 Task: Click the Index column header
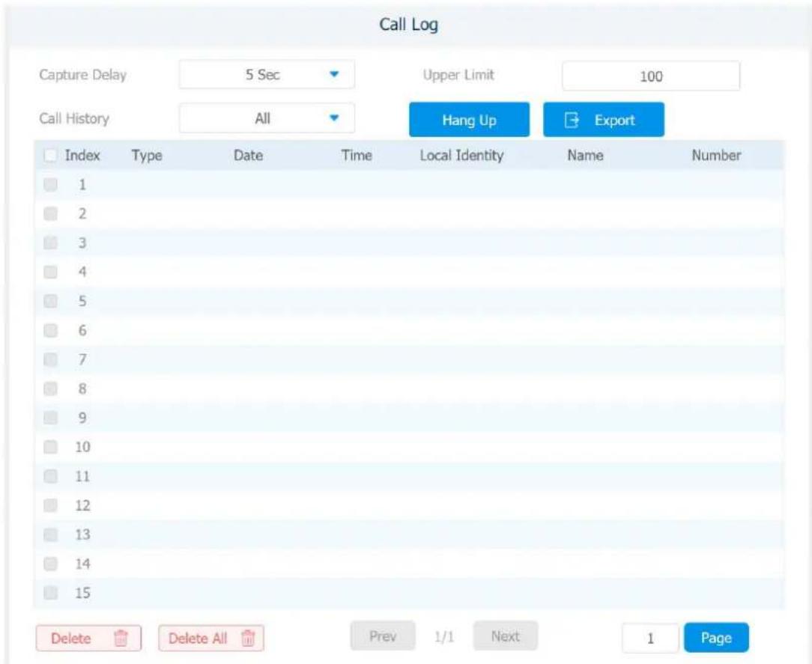tap(82, 155)
